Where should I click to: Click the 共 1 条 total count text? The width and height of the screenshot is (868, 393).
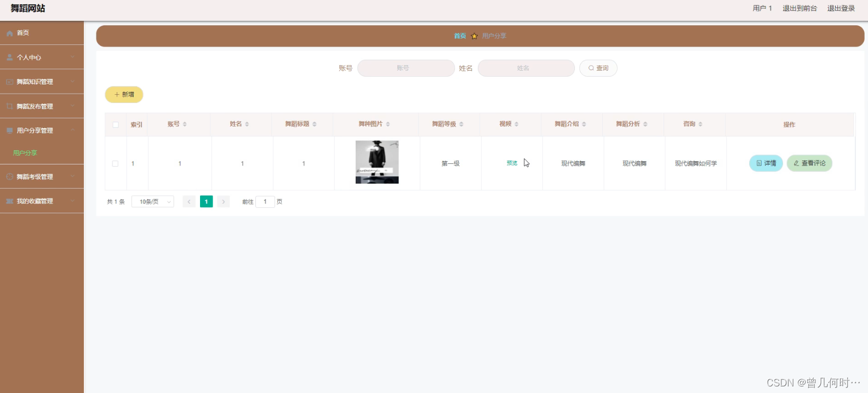point(116,202)
